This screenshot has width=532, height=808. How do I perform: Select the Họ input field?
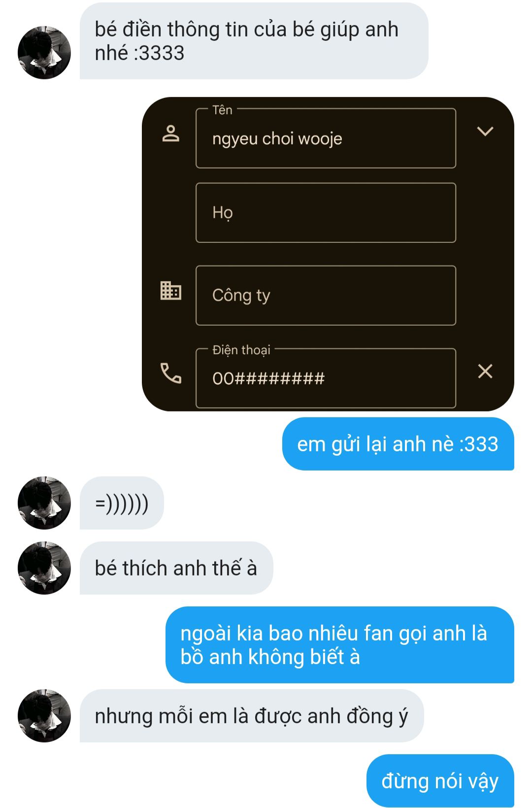click(x=326, y=213)
